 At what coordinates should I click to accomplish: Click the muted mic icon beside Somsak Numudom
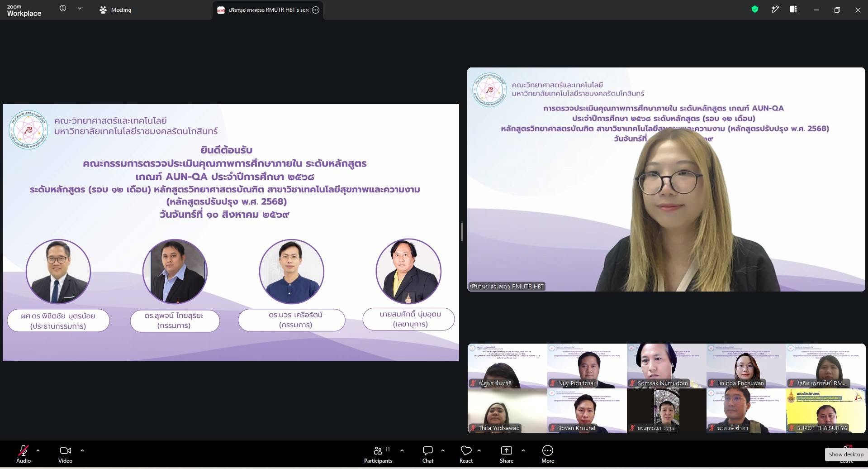pyautogui.click(x=633, y=383)
